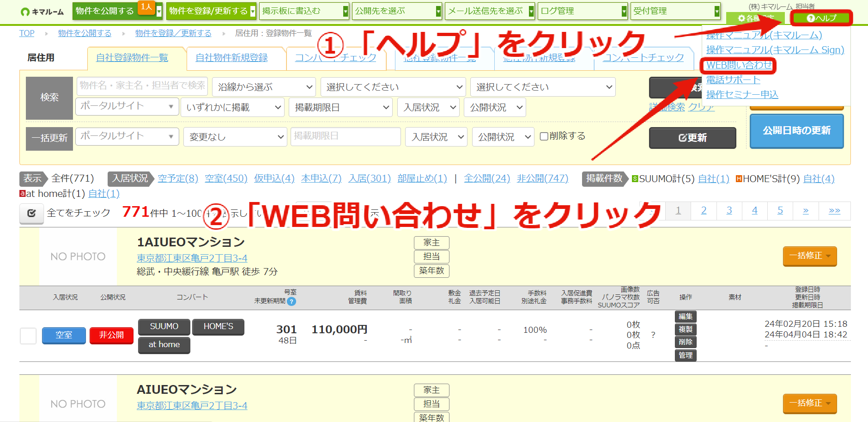This screenshot has width=868, height=422.
Task: Open the 受付管理 dropdown
Action: [x=675, y=11]
